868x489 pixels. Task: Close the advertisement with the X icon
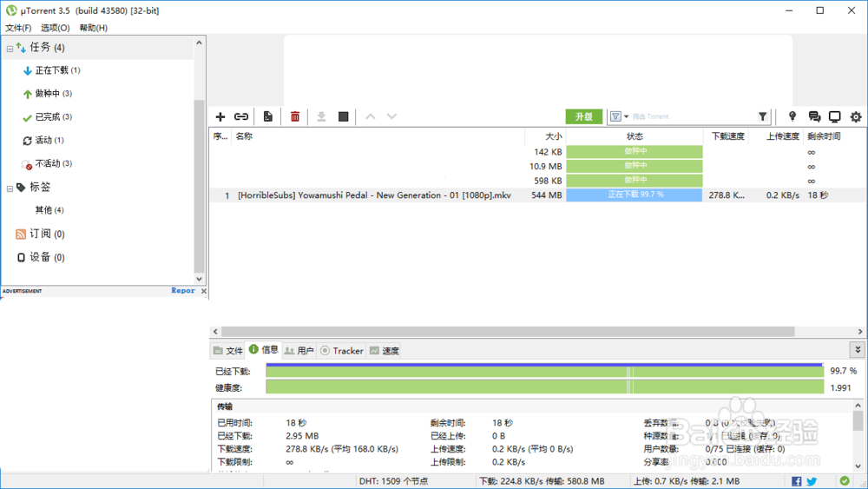tap(204, 291)
